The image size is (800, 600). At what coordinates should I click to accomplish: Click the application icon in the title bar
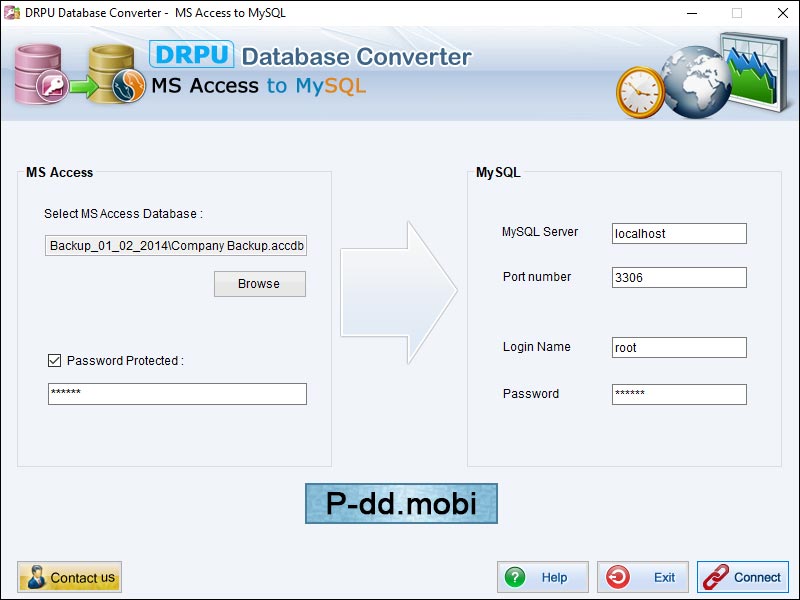point(12,13)
